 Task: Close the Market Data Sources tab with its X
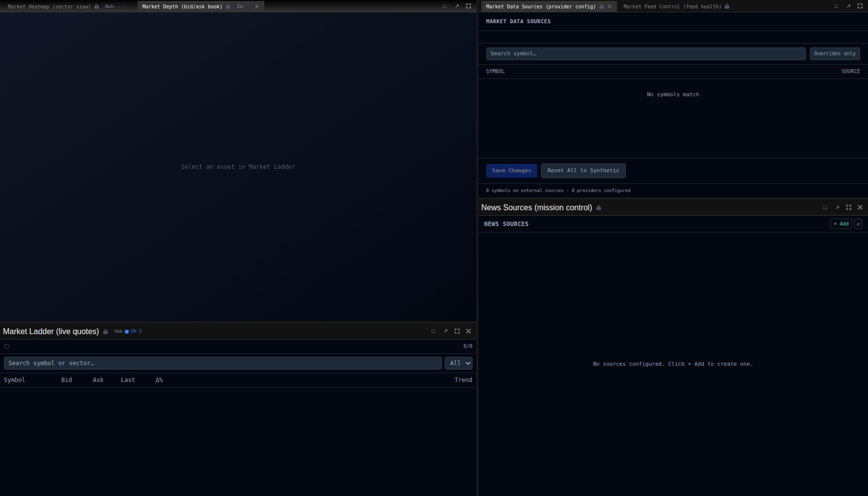tap(610, 6)
